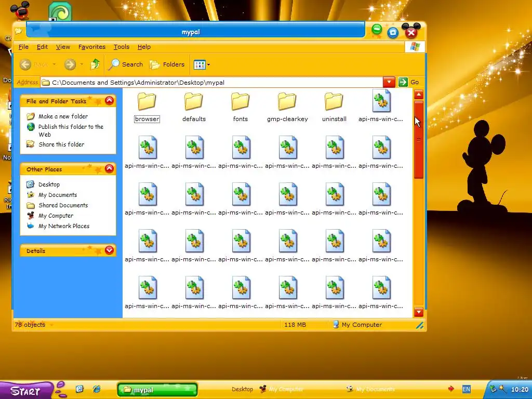
Task: Open the Forward history dropdown arrow
Action: pos(82,64)
